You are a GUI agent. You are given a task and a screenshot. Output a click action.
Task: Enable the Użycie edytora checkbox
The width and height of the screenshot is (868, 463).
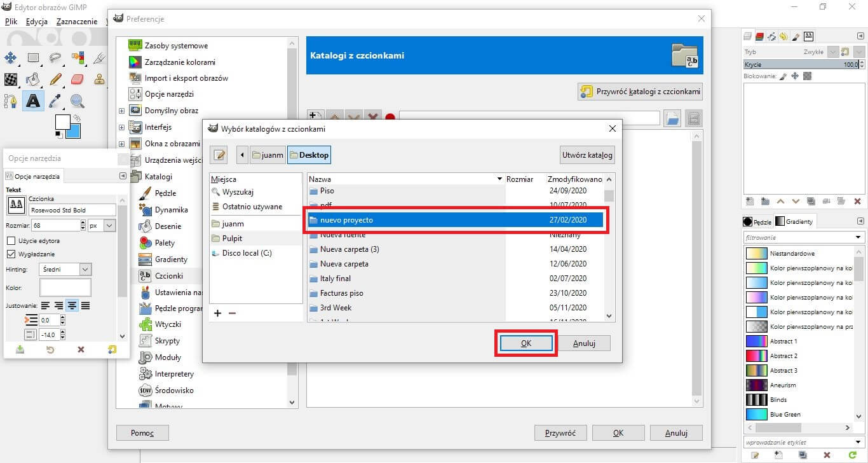click(x=11, y=241)
